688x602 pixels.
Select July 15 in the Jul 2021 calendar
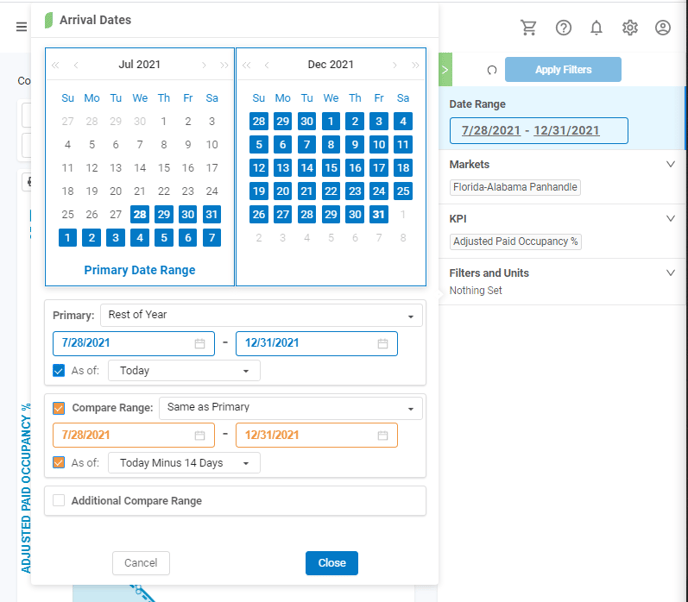point(164,168)
